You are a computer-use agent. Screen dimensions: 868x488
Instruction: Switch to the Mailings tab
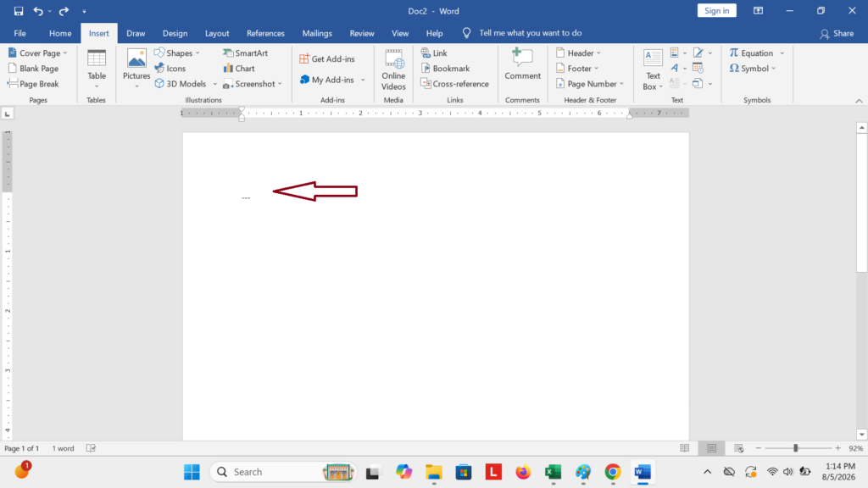317,33
